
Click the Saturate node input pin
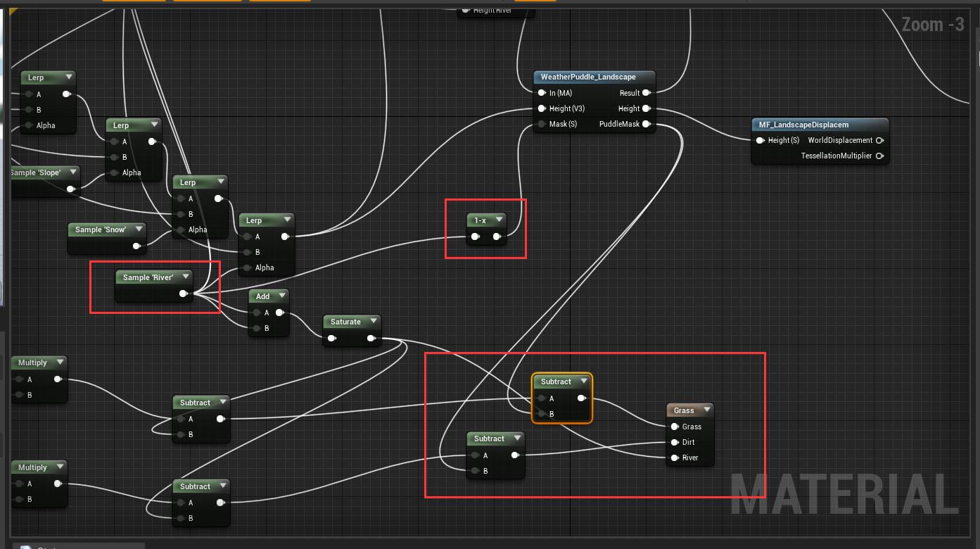point(331,339)
